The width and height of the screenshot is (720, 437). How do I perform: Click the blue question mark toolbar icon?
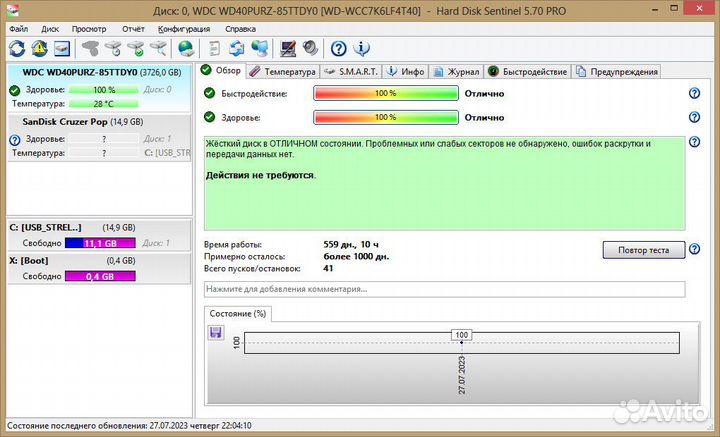click(339, 48)
